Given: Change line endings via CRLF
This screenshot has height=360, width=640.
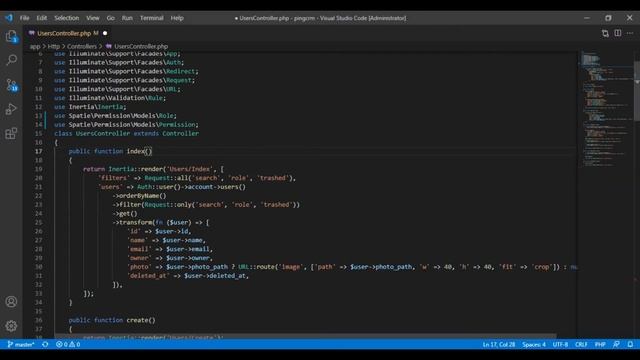Looking at the screenshot, I should tap(581, 344).
